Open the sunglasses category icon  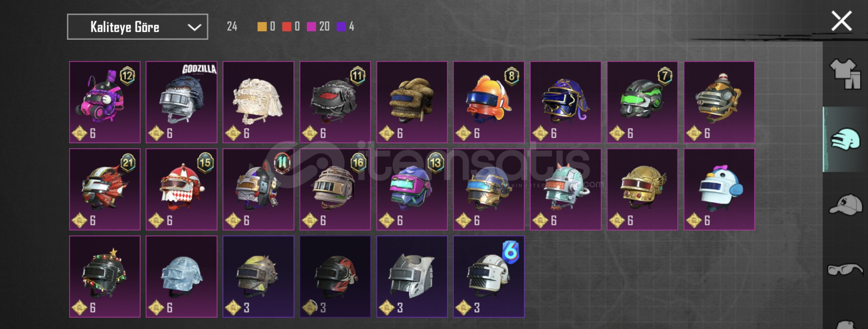pos(845,269)
